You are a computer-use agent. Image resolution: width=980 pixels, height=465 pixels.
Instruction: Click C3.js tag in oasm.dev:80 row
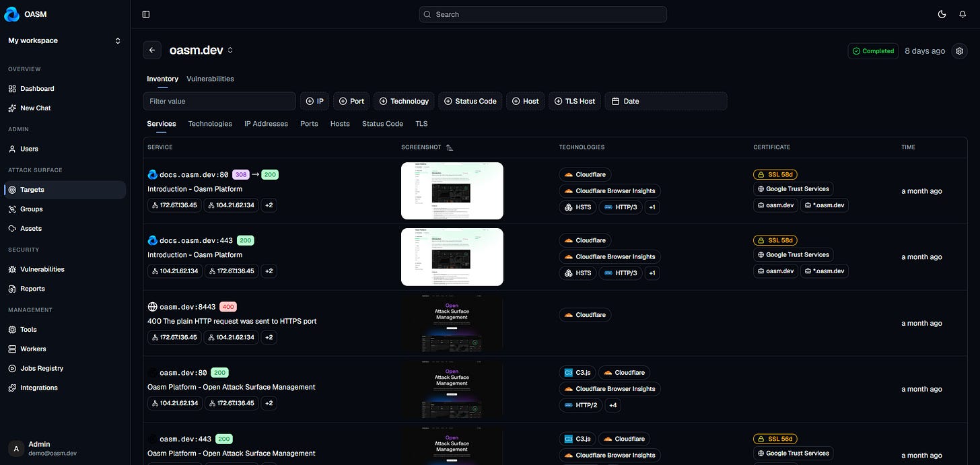[x=577, y=372]
